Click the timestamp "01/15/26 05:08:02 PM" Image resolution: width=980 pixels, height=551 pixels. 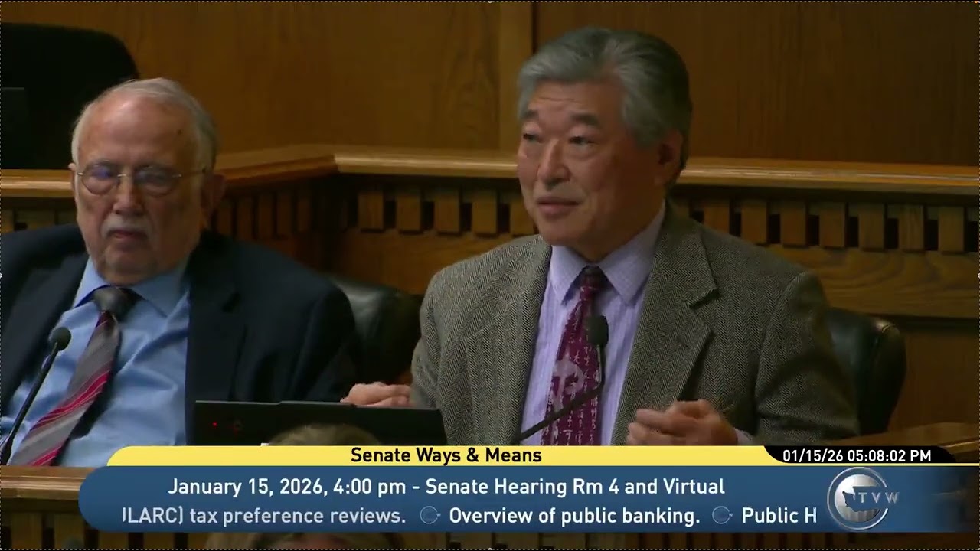point(857,456)
